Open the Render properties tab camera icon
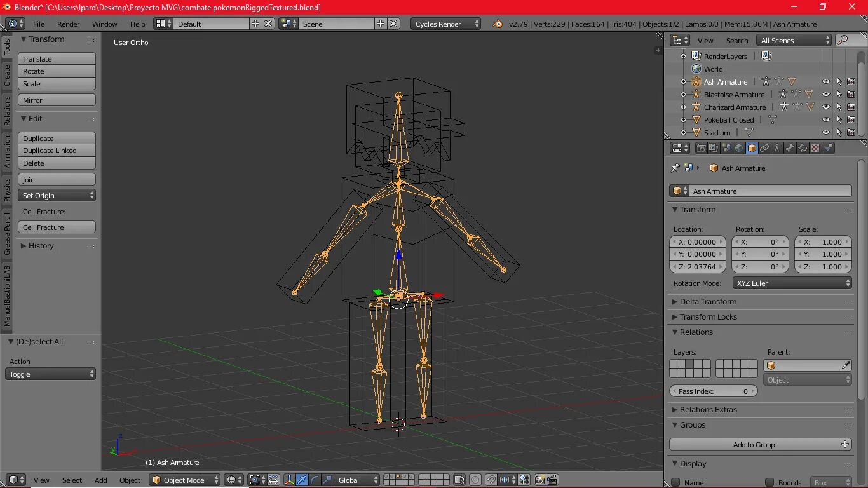The width and height of the screenshot is (868, 488). pos(702,148)
